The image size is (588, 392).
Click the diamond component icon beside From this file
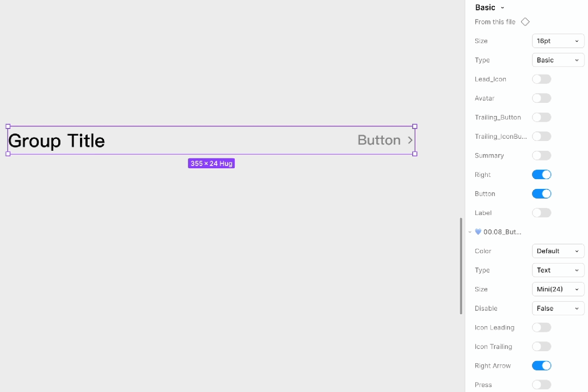(x=525, y=22)
